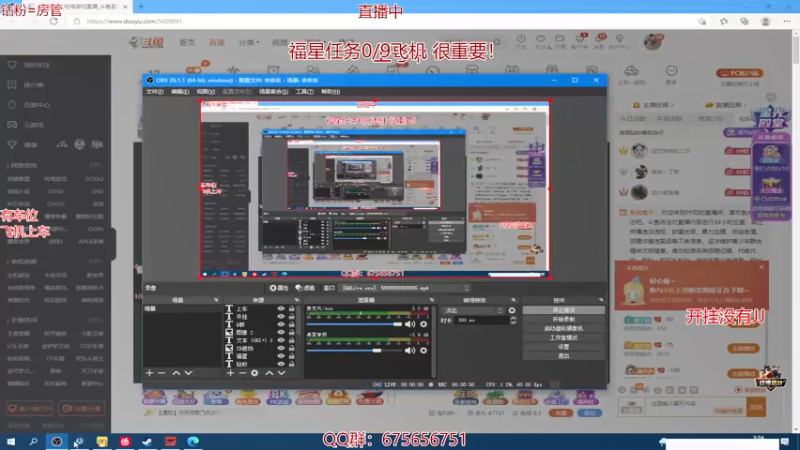
Task: Click the 滤镜 filters button for the selected source
Action: pyautogui.click(x=305, y=288)
